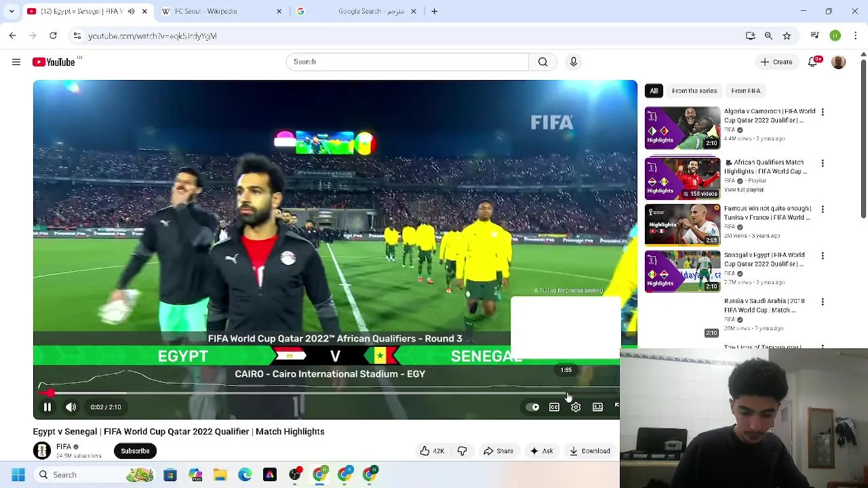This screenshot has width=868, height=488.
Task: Switch to the FC Seoul Wikipedia tab
Action: [x=222, y=12]
